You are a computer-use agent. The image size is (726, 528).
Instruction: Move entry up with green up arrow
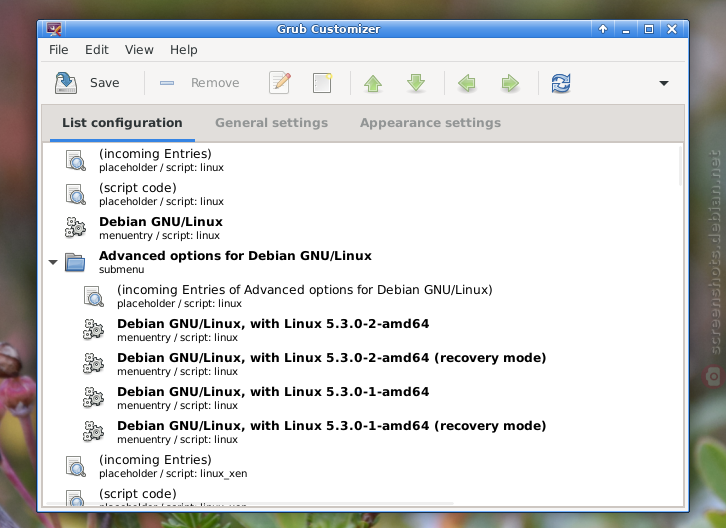373,83
